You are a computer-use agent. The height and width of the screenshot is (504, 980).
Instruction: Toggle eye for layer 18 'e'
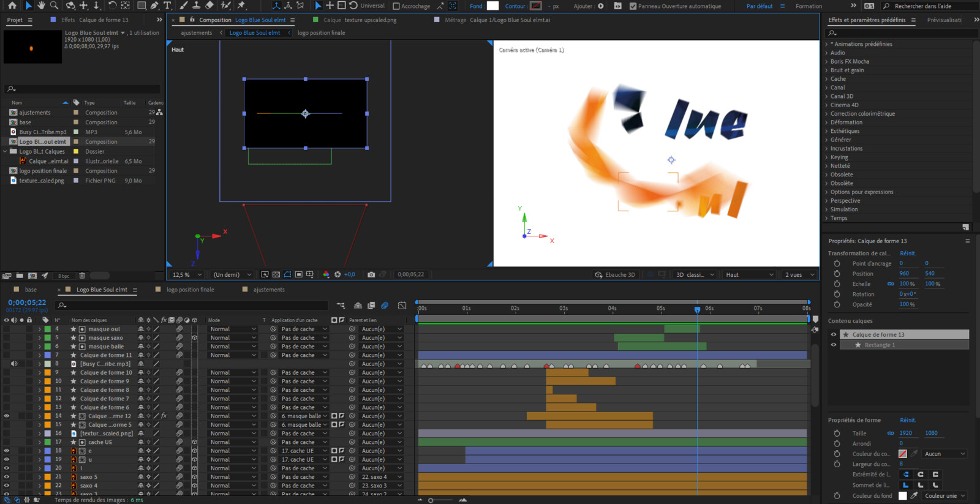pos(7,451)
